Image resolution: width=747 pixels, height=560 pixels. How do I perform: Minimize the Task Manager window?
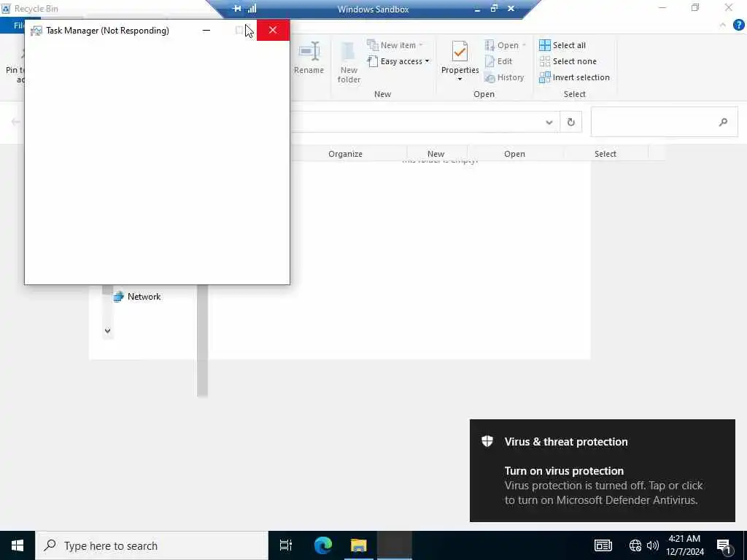point(206,31)
